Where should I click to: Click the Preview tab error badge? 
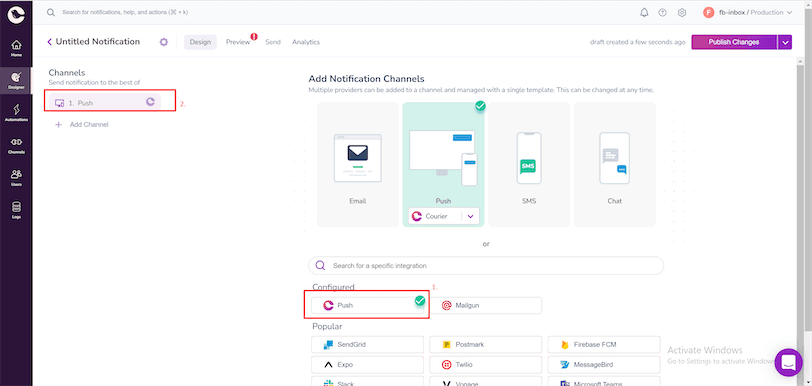click(254, 36)
